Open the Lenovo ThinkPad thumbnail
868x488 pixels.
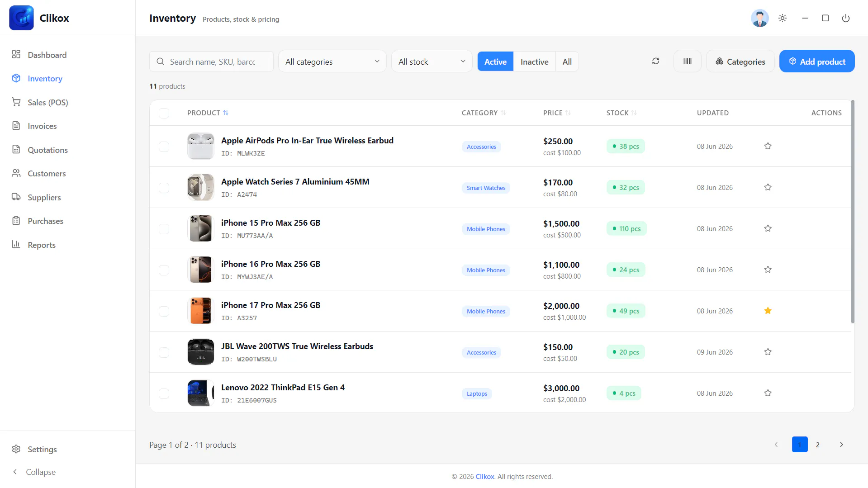(201, 393)
